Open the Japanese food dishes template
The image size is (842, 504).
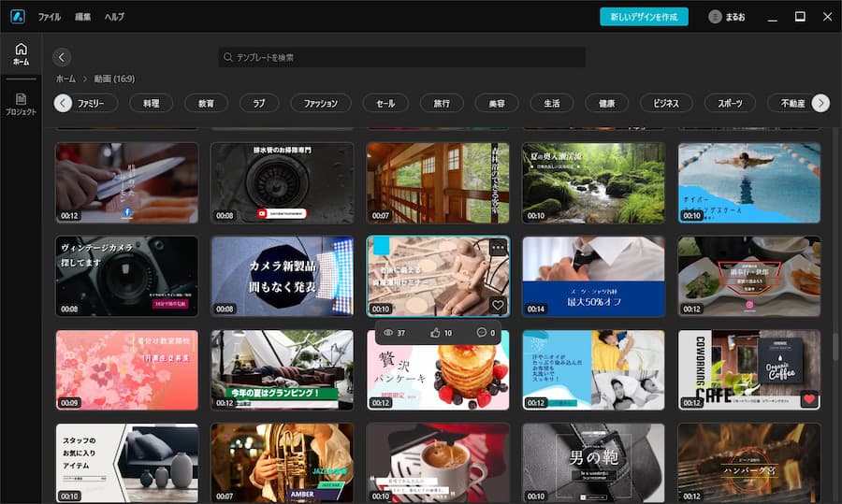[749, 276]
